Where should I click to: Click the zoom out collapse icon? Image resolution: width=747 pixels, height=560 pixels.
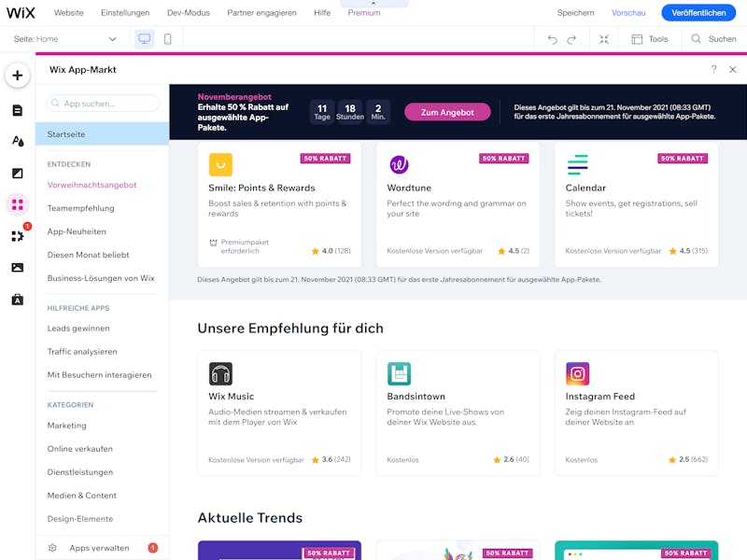[x=603, y=39]
